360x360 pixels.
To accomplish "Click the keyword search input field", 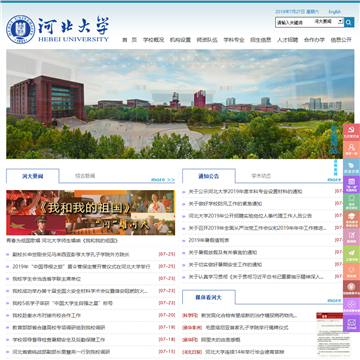I will click(294, 22).
